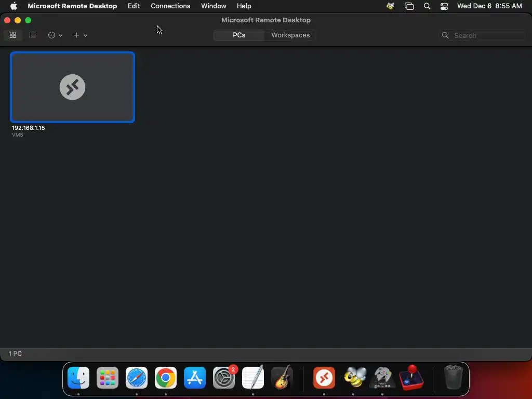This screenshot has width=532, height=399.
Task: Open Trash from the Dock
Action: [453, 377]
